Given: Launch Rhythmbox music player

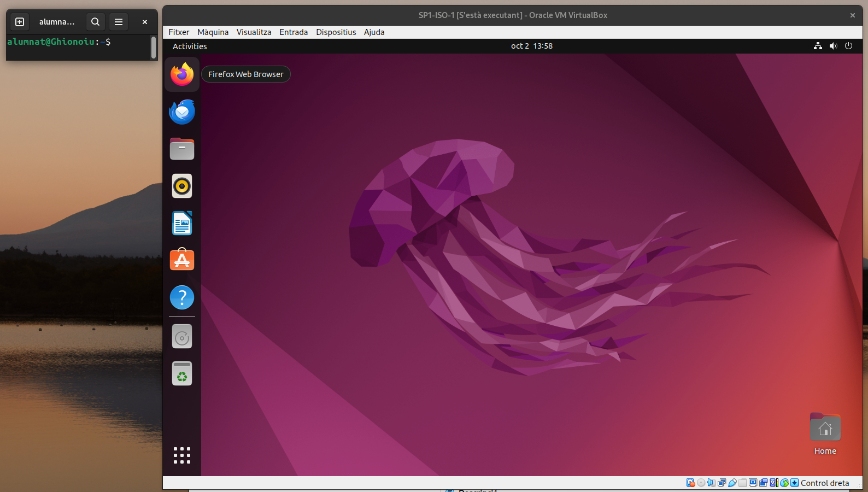Looking at the screenshot, I should pos(182,186).
